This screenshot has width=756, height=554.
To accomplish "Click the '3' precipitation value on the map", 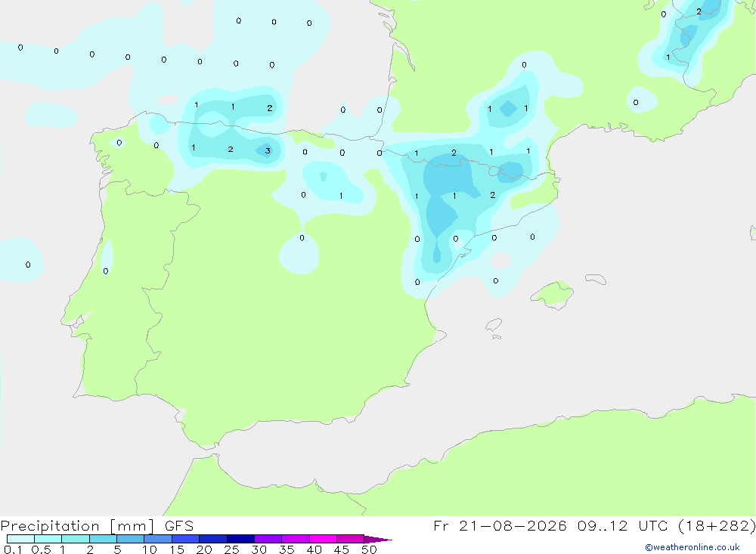I will (268, 151).
